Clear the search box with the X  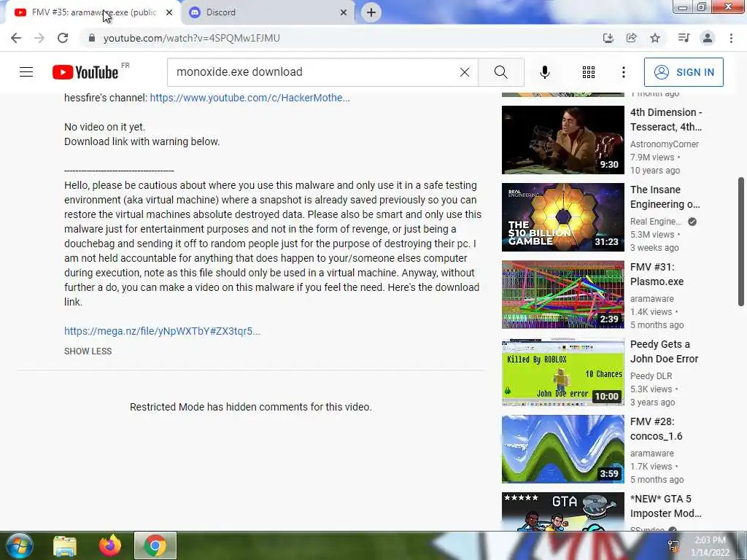[465, 72]
